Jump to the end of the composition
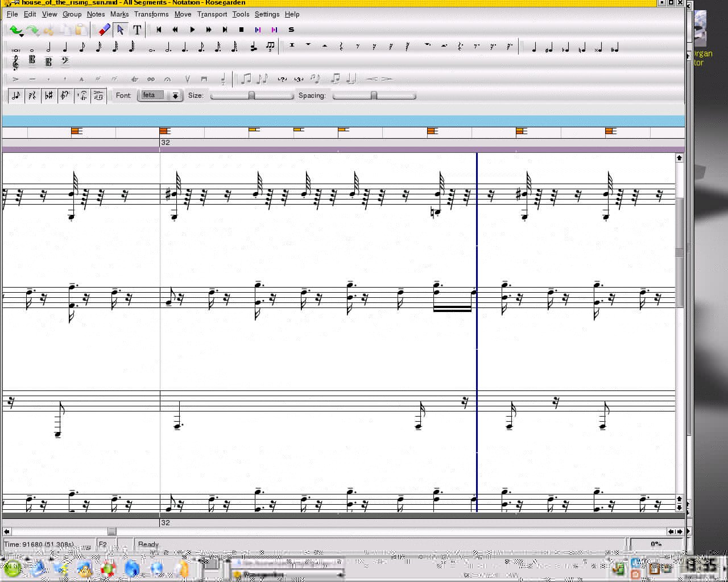Viewport: 728px width, 582px height. [225, 30]
